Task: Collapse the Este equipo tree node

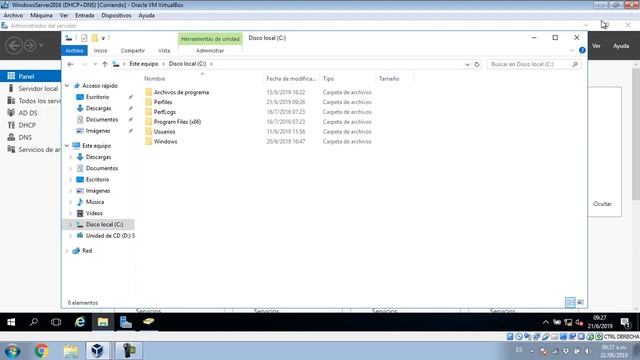Action: click(67, 146)
